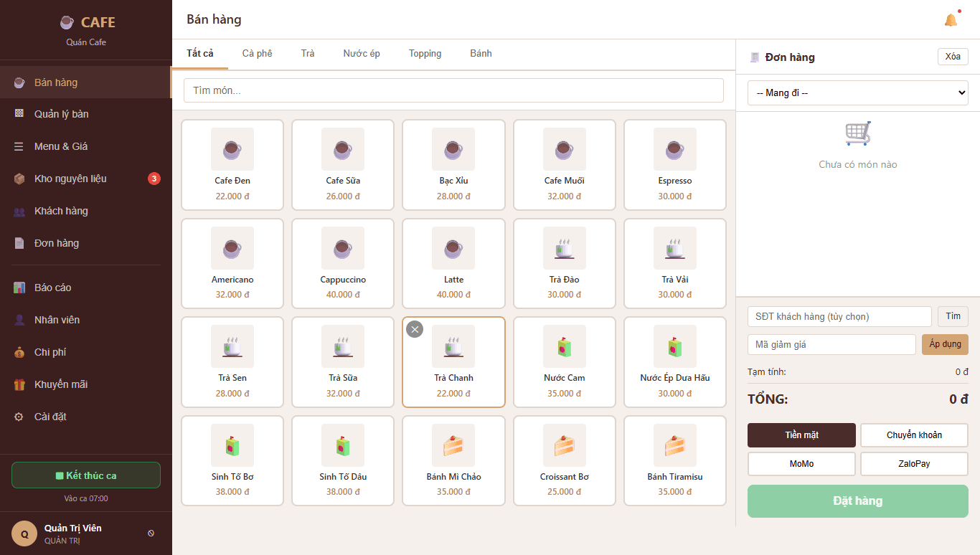Click the Bánh Tiramisu cake image
Viewport: 980px width, 555px height.
click(675, 445)
